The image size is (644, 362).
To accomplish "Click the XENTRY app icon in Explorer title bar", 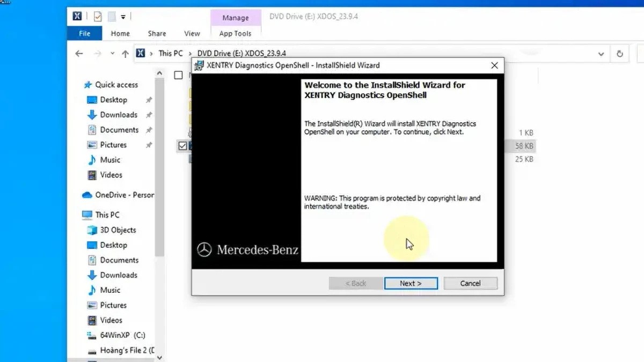I will (x=77, y=17).
